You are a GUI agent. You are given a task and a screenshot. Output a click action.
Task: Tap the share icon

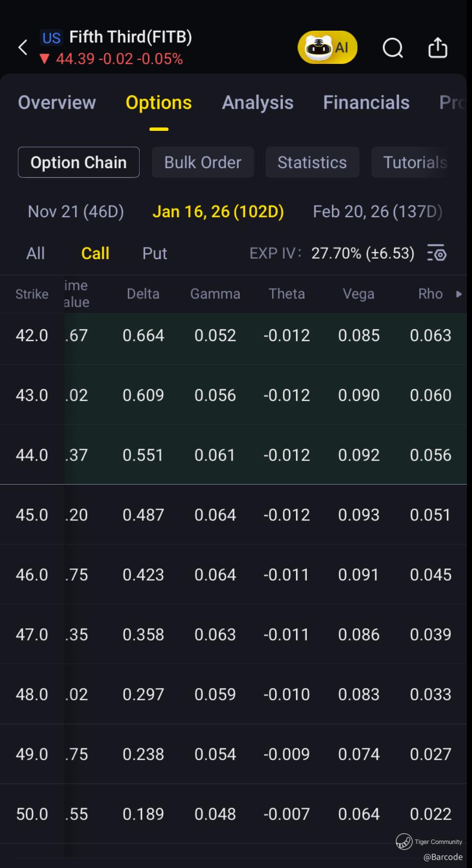click(438, 48)
